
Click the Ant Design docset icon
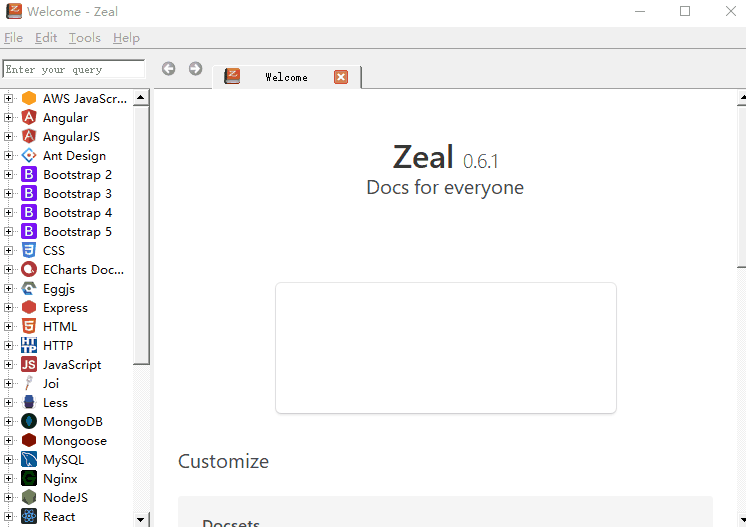pos(29,156)
